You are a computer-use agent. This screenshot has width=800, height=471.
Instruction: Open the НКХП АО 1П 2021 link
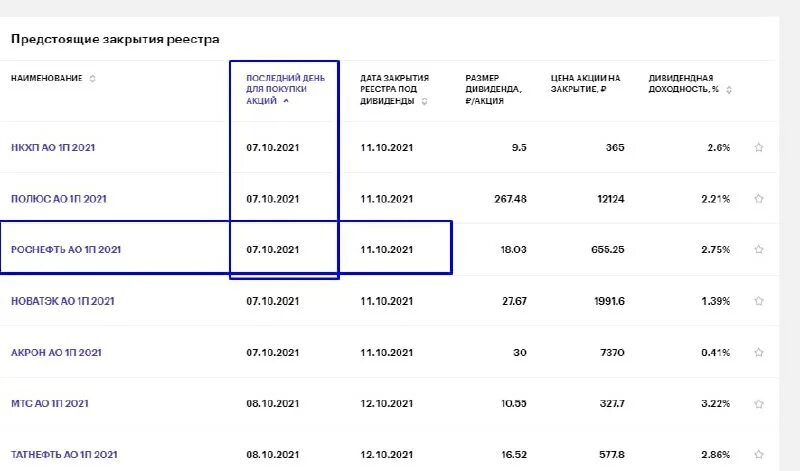(x=53, y=148)
